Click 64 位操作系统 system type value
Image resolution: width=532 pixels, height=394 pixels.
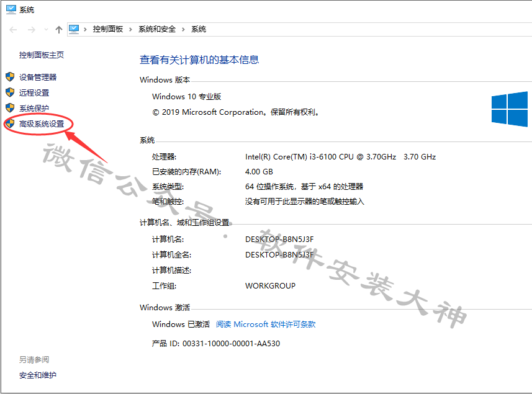pos(304,187)
